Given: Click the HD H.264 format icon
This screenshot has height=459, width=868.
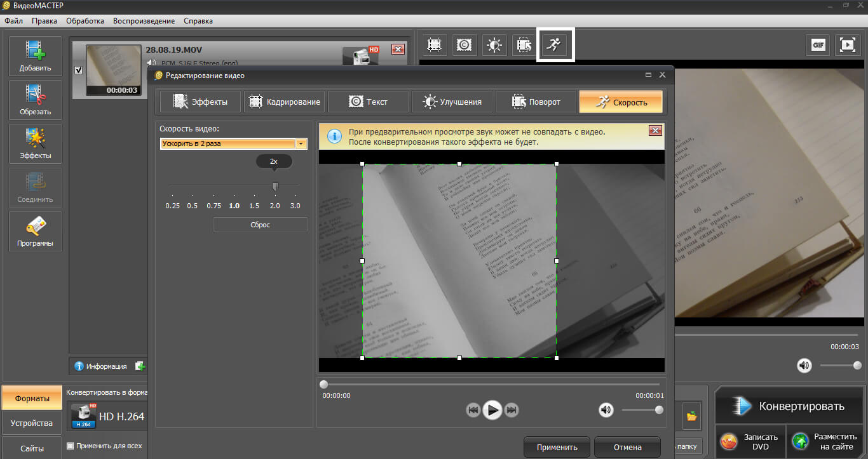Looking at the screenshot, I should tap(83, 416).
